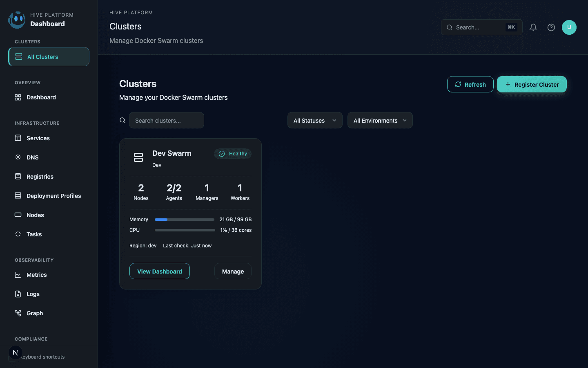
Task: Open Nodes using the node icon
Action: tap(18, 215)
